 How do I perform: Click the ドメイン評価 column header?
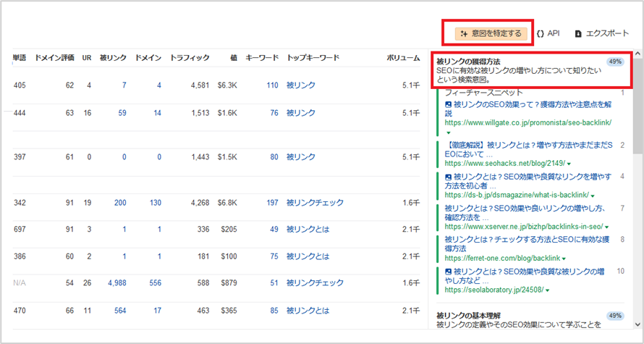[54, 58]
